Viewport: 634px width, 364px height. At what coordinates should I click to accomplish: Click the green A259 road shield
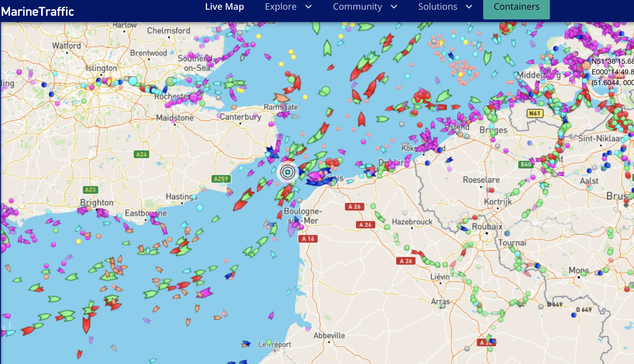(221, 179)
